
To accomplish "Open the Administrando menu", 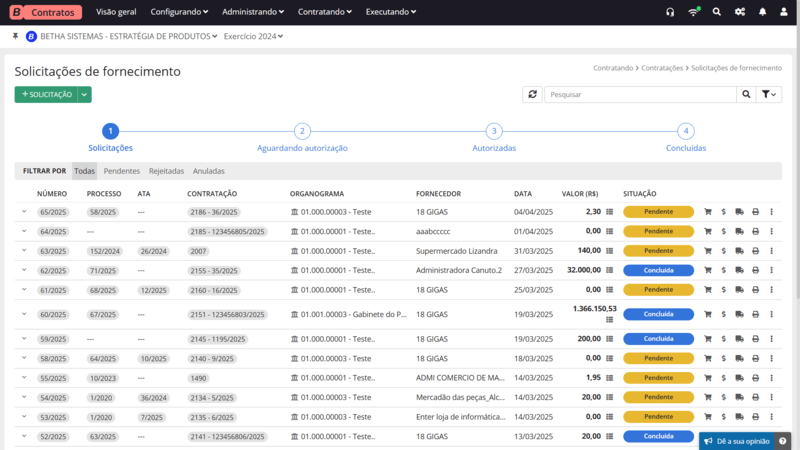I will [252, 12].
